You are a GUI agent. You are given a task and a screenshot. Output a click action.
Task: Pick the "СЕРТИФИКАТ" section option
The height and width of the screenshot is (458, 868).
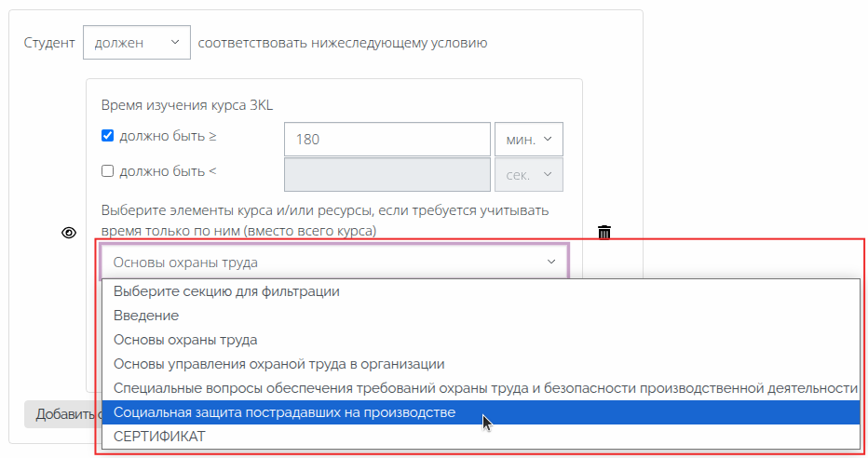159,437
